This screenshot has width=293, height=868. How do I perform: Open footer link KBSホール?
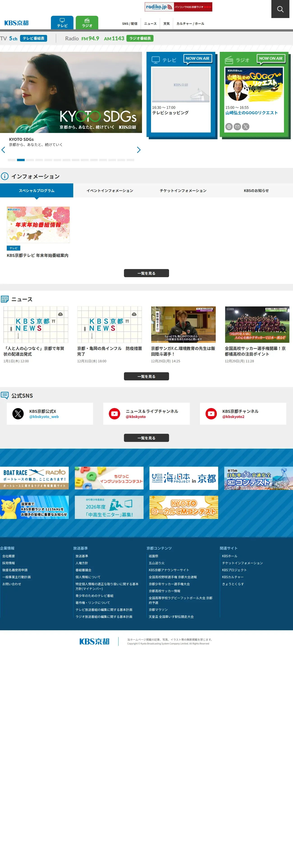point(230,556)
